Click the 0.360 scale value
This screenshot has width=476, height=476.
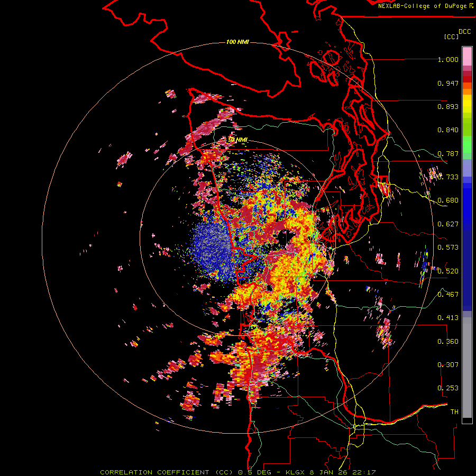448,342
